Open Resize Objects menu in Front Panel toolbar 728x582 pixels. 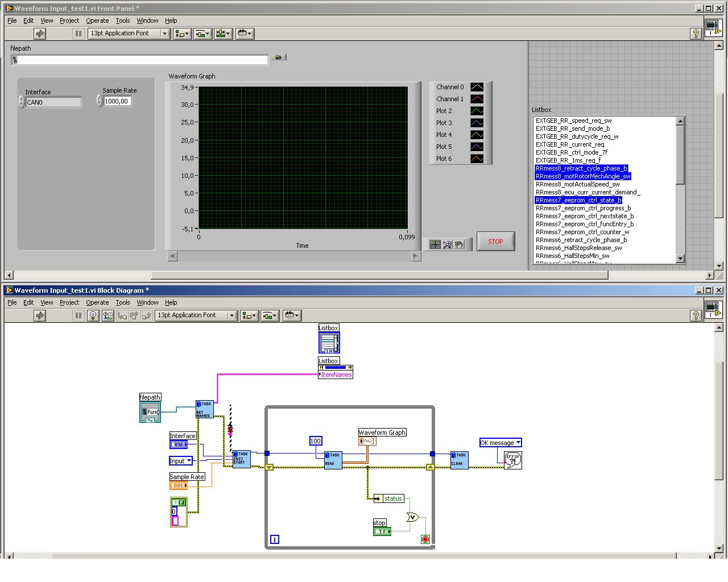click(x=223, y=34)
